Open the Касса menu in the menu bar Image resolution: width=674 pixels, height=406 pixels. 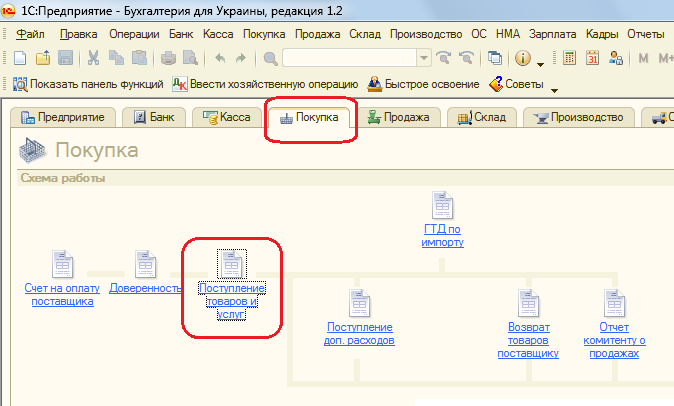(x=218, y=34)
